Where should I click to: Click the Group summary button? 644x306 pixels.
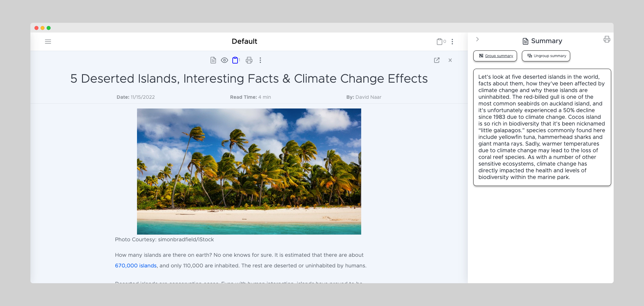495,56
